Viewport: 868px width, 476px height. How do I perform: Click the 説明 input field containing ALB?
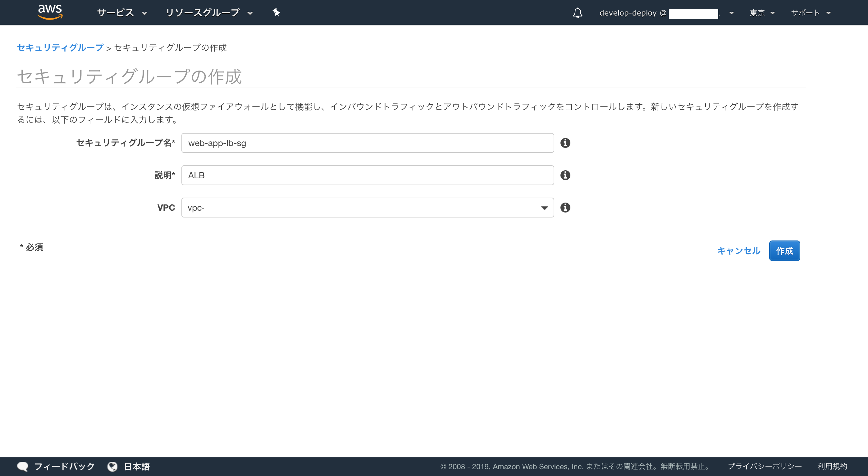click(x=367, y=175)
